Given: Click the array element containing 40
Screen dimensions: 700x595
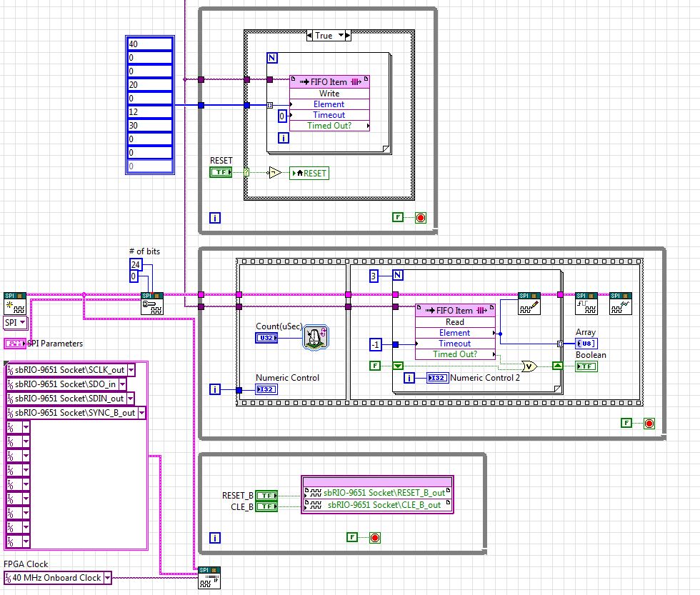Looking at the screenshot, I should click(x=150, y=44).
